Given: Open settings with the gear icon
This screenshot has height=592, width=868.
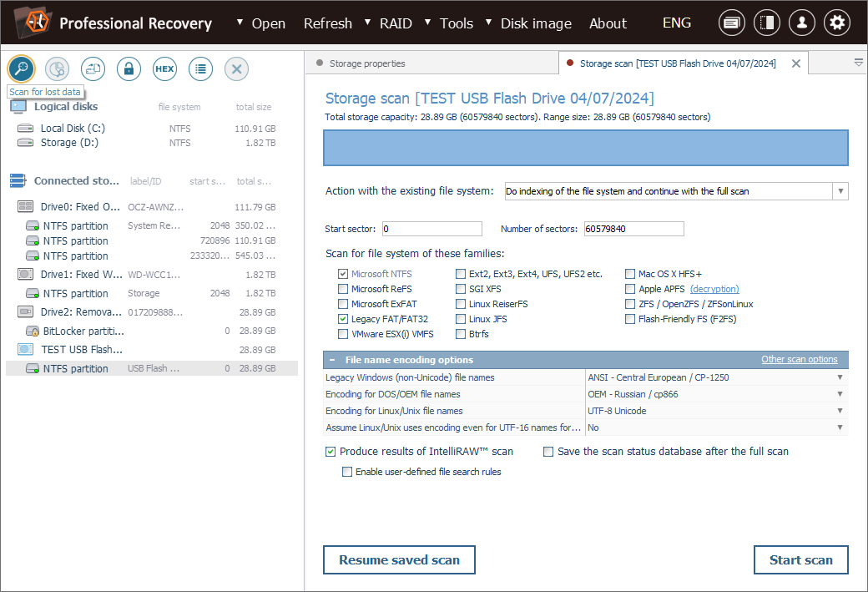Looking at the screenshot, I should pos(837,23).
